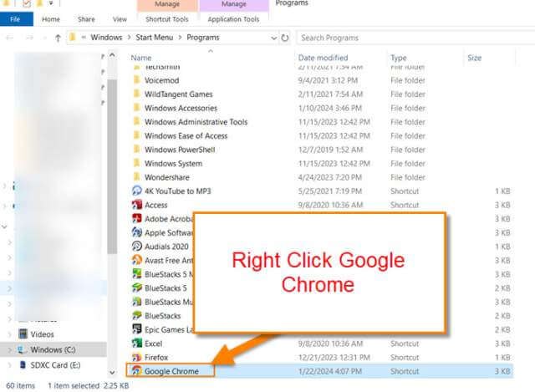535x392 pixels.
Task: Open the File menu tab
Action: [x=17, y=19]
